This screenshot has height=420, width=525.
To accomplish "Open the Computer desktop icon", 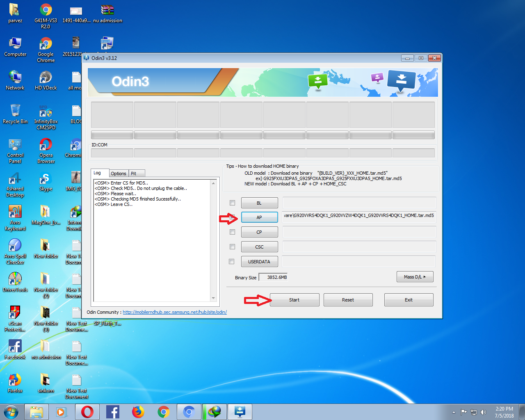I will point(15,47).
